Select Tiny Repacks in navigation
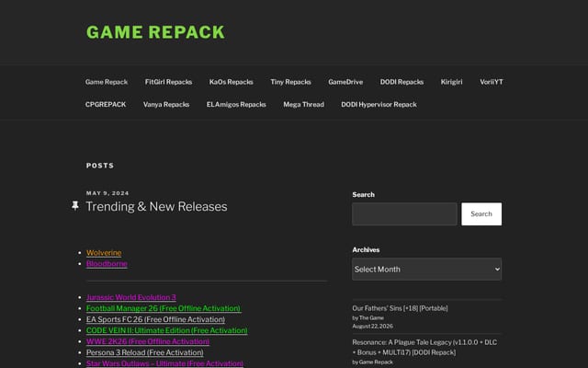588x368 pixels. 290,82
